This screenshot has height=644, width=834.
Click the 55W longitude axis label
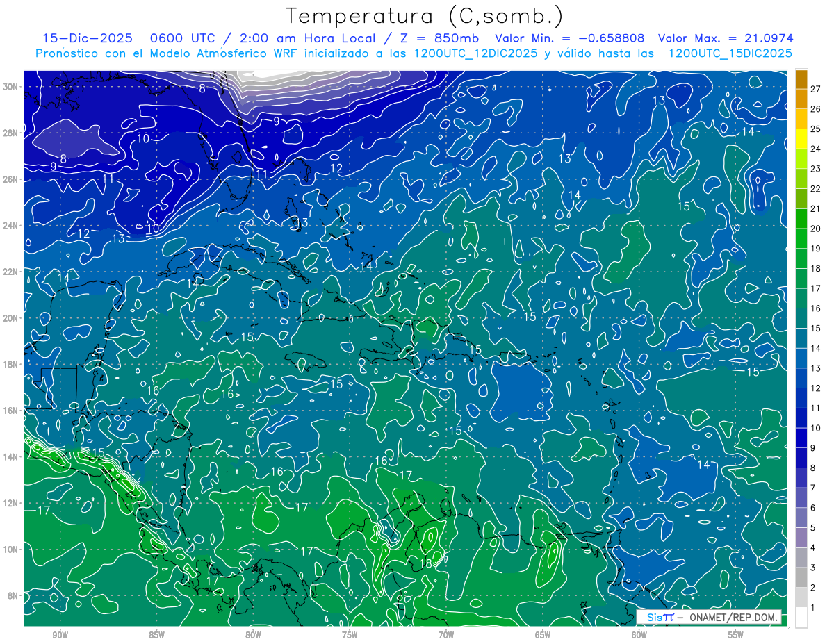[x=736, y=635]
